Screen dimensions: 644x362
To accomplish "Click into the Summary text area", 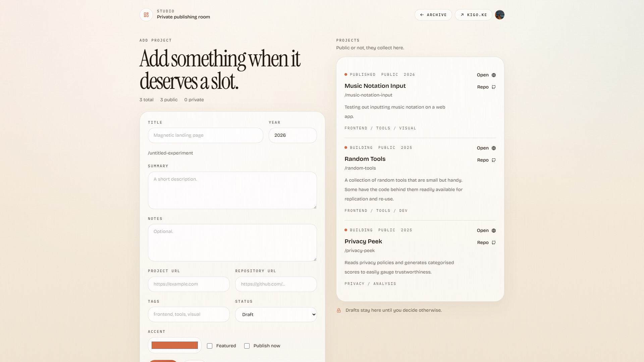I will (232, 190).
